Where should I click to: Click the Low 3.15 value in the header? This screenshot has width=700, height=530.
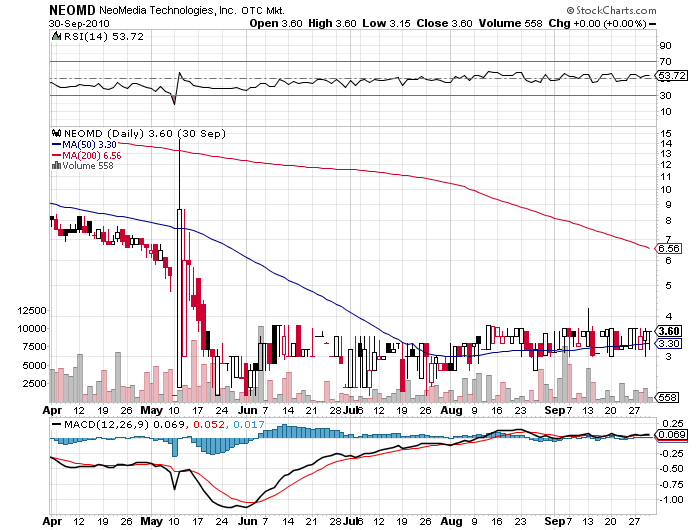coord(386,23)
